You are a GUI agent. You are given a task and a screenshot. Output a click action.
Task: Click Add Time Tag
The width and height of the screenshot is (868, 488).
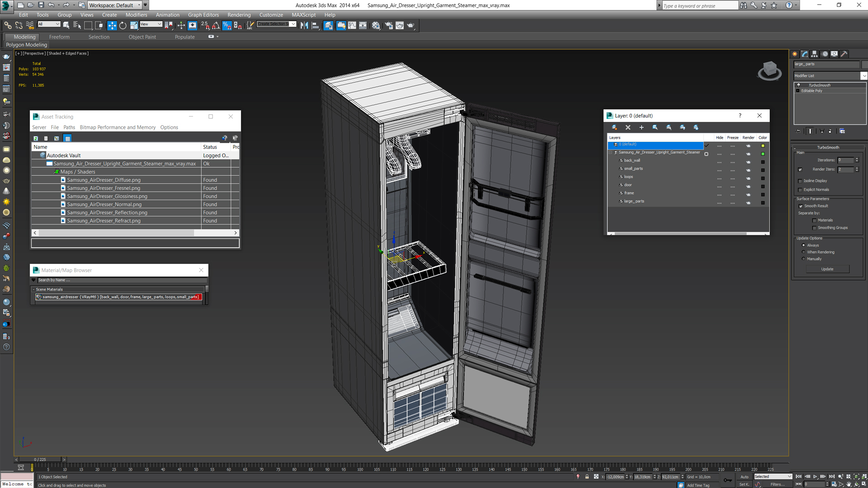click(698, 485)
